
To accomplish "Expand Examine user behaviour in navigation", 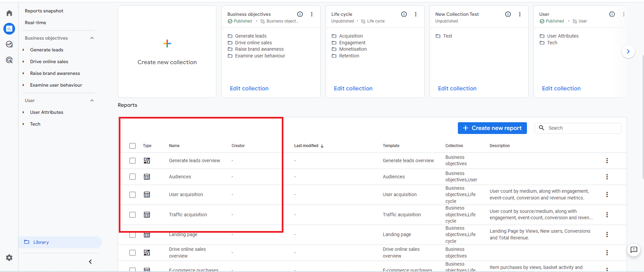I will coord(23,85).
